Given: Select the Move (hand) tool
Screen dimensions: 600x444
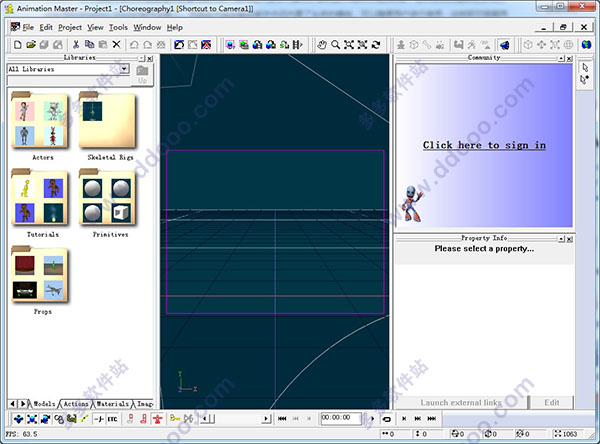Looking at the screenshot, I should coord(322,45).
